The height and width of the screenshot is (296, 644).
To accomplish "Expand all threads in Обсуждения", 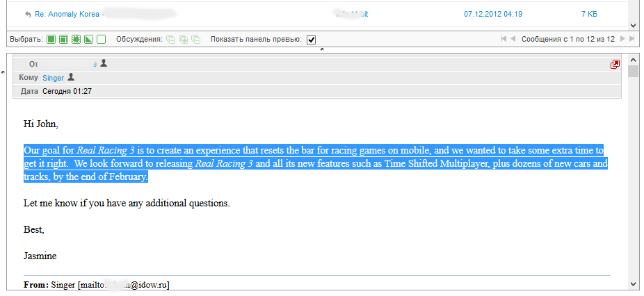I will tap(170, 40).
